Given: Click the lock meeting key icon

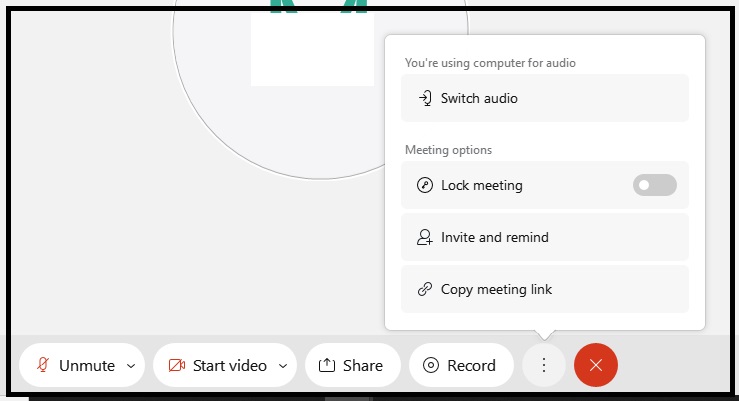Looking at the screenshot, I should [425, 185].
